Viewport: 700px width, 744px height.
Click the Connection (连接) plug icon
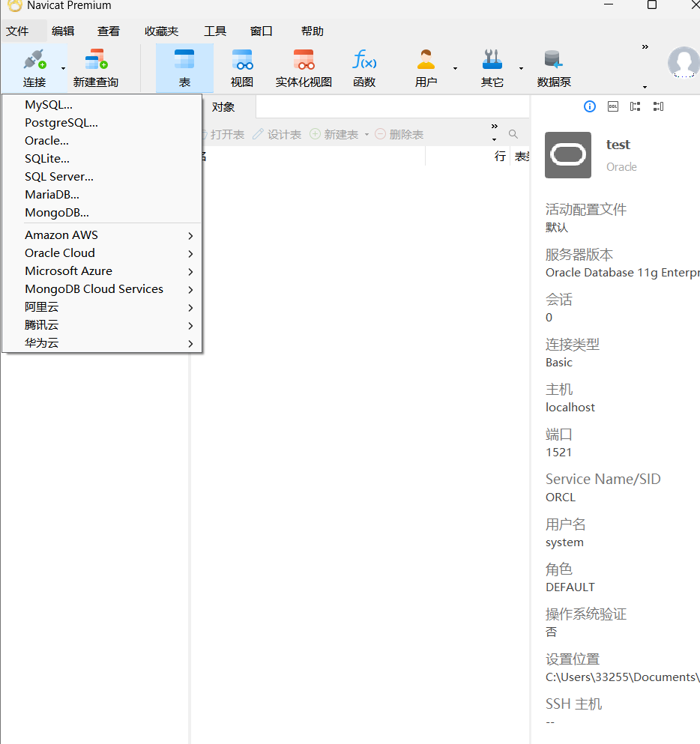click(x=34, y=60)
